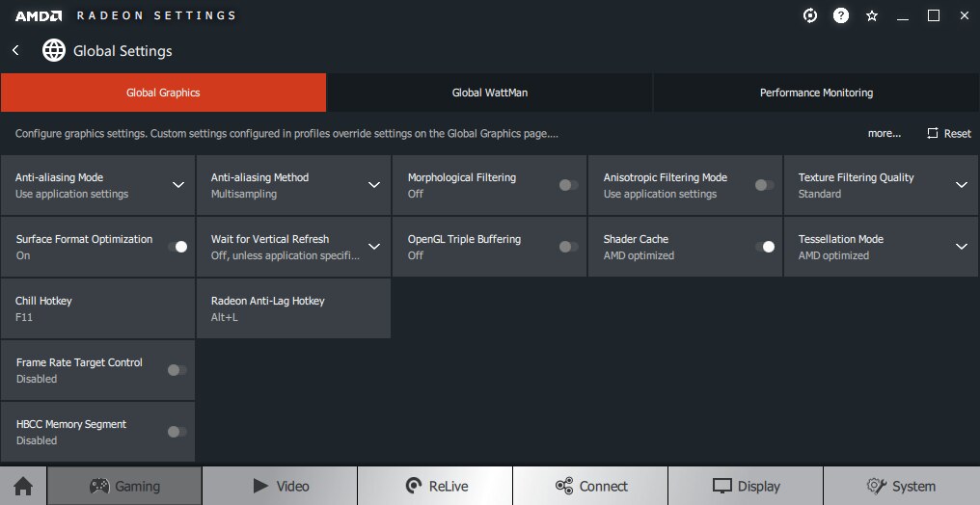Enable Frame Rate Target Control
The width and height of the screenshot is (980, 505).
point(177,370)
